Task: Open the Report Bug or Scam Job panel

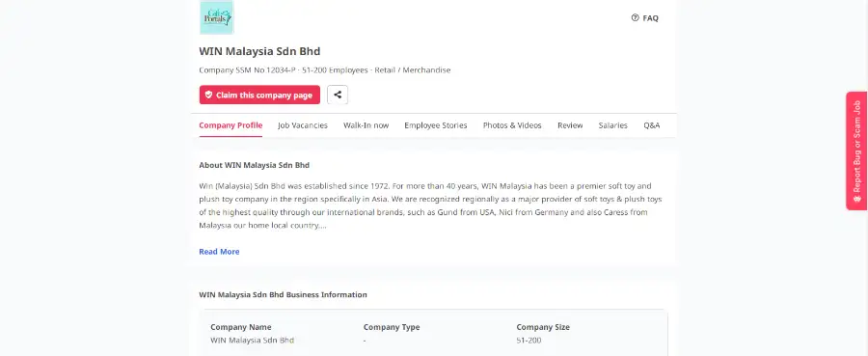Action: (x=857, y=151)
